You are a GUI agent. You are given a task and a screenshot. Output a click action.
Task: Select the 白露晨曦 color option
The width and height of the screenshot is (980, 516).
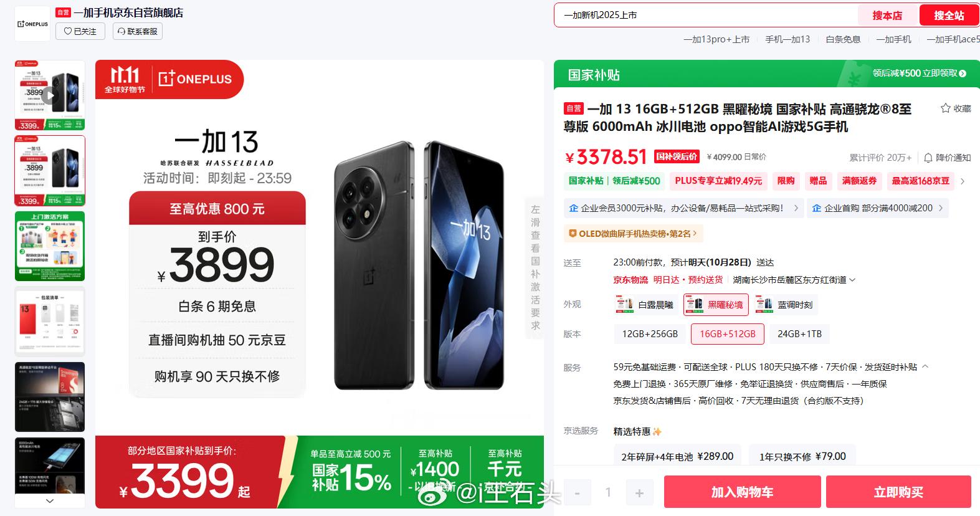[645, 305]
